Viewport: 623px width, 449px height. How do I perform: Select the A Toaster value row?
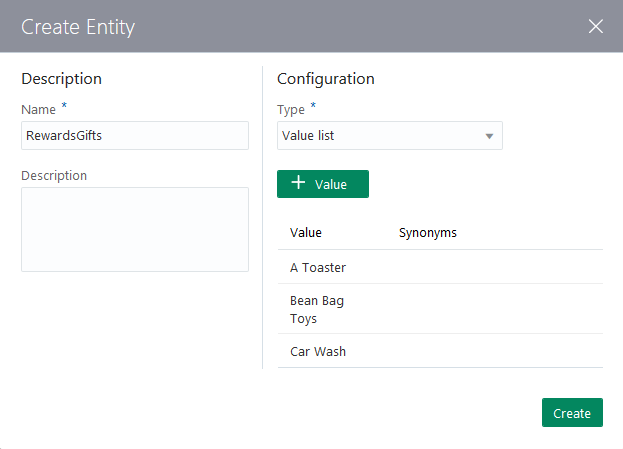[318, 267]
